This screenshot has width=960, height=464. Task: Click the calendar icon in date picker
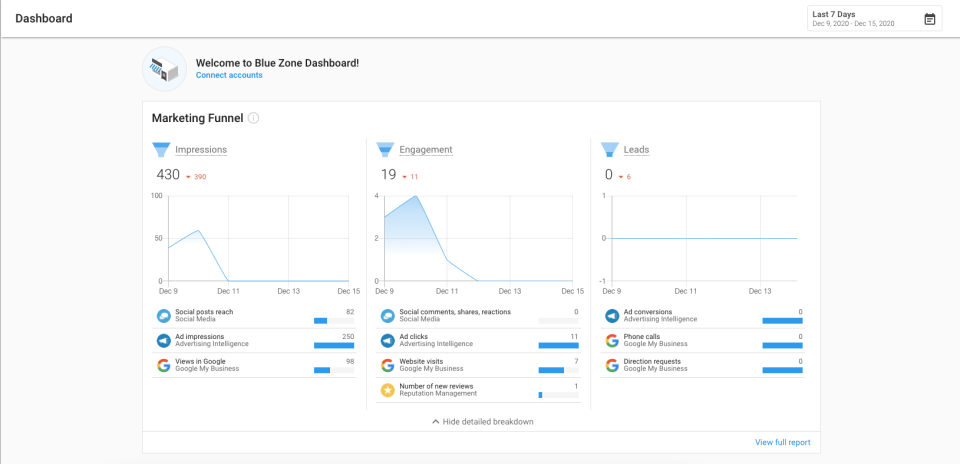tap(929, 19)
